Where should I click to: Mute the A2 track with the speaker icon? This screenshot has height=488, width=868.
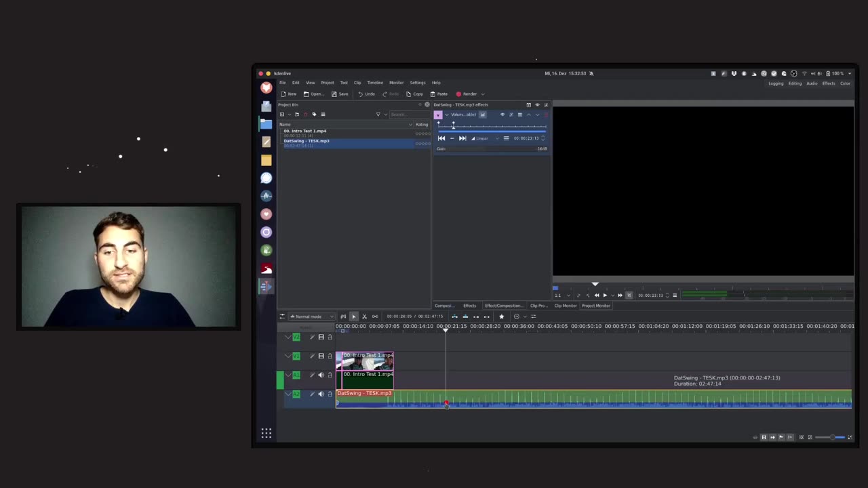point(321,394)
